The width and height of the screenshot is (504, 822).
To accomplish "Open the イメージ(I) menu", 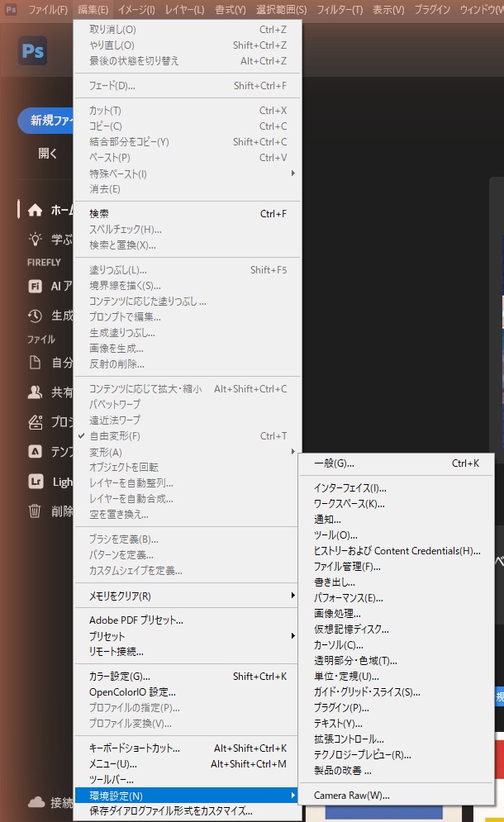I will pos(136,9).
